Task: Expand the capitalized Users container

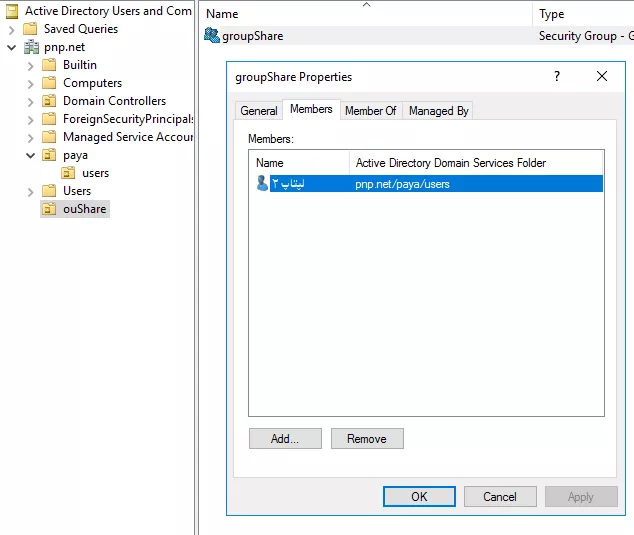Action: point(30,192)
